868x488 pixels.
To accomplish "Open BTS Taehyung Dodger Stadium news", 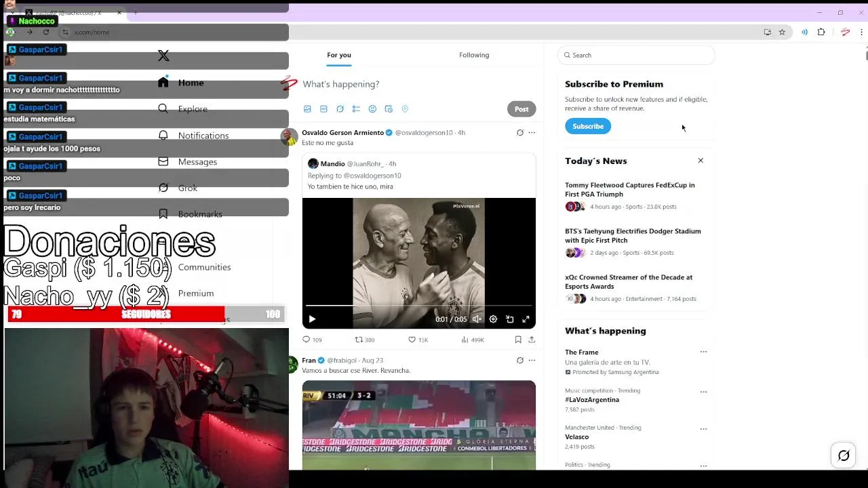I will click(635, 241).
